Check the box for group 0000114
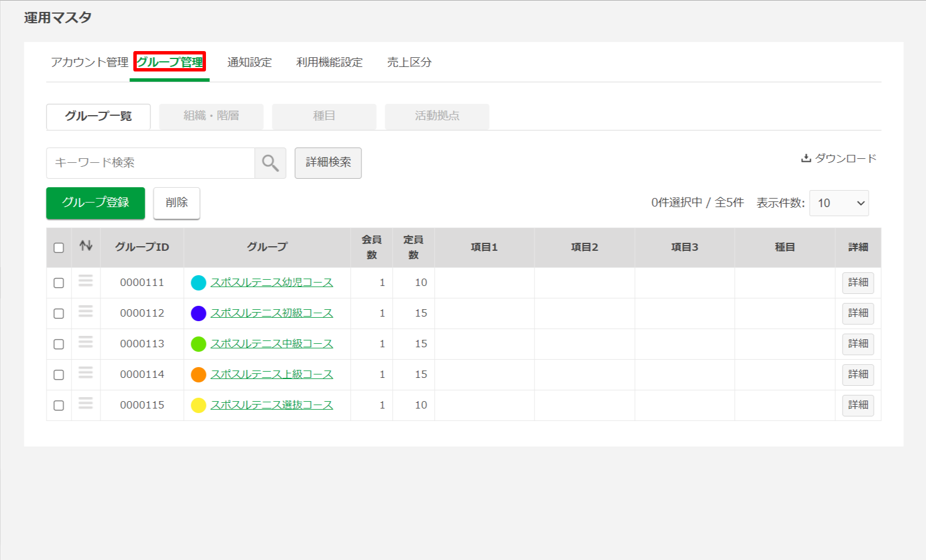The height and width of the screenshot is (560, 926). [x=58, y=375]
